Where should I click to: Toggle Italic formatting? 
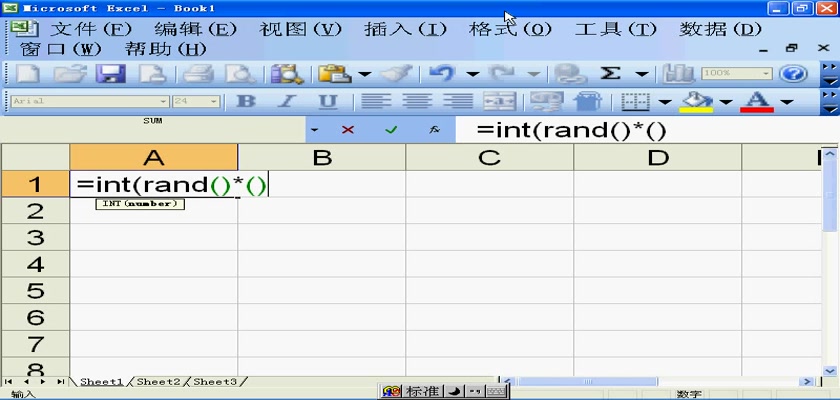pyautogui.click(x=287, y=101)
